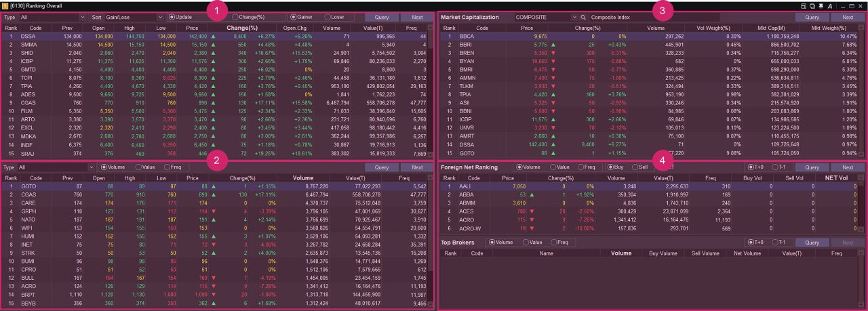Click the window layout icon in title bar
Image resolution: width=868 pixels, height=311 pixels.
tap(802, 5)
